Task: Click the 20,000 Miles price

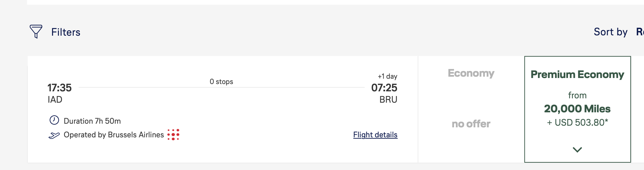Action: pos(577,109)
